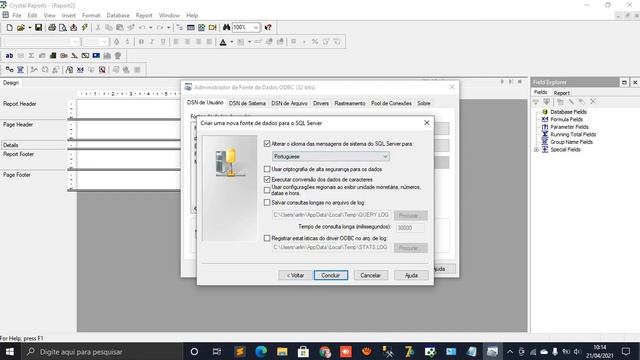Open the Database menu
The height and width of the screenshot is (360, 640).
[x=118, y=16]
